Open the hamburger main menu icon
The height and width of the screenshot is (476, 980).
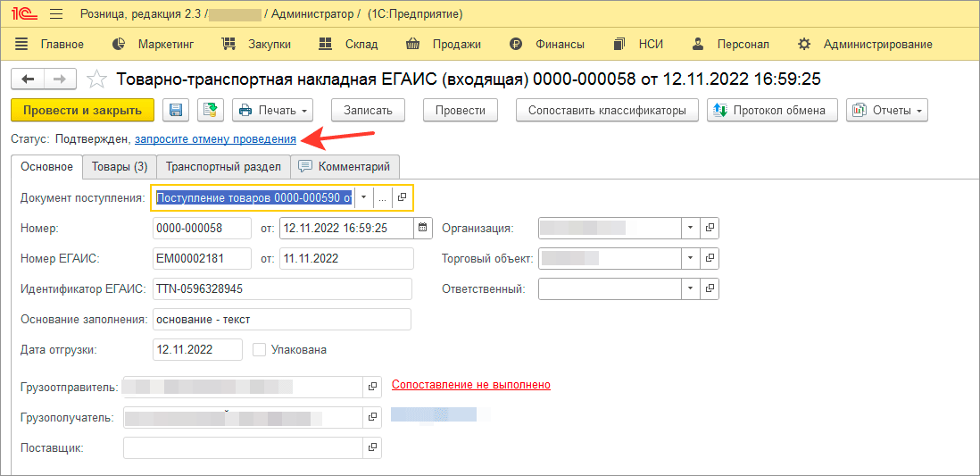coord(55,13)
